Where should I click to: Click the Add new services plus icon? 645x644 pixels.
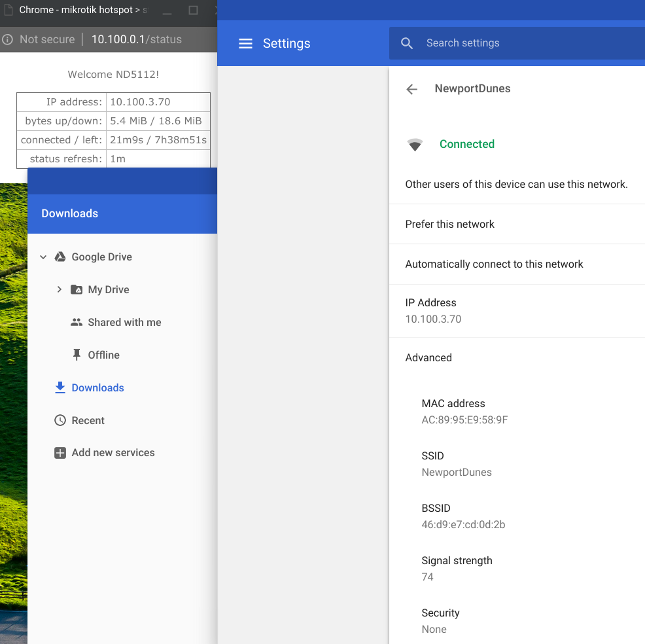tap(60, 453)
